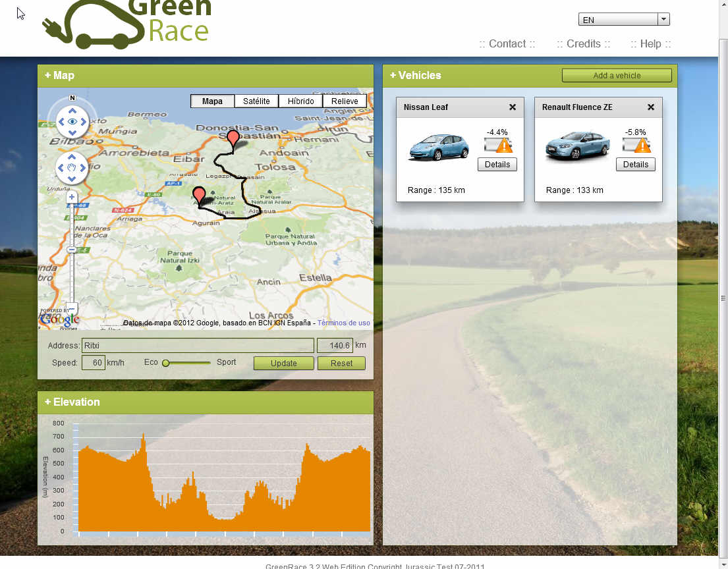
Task: Click the eye icon in the compass
Action: click(x=72, y=122)
